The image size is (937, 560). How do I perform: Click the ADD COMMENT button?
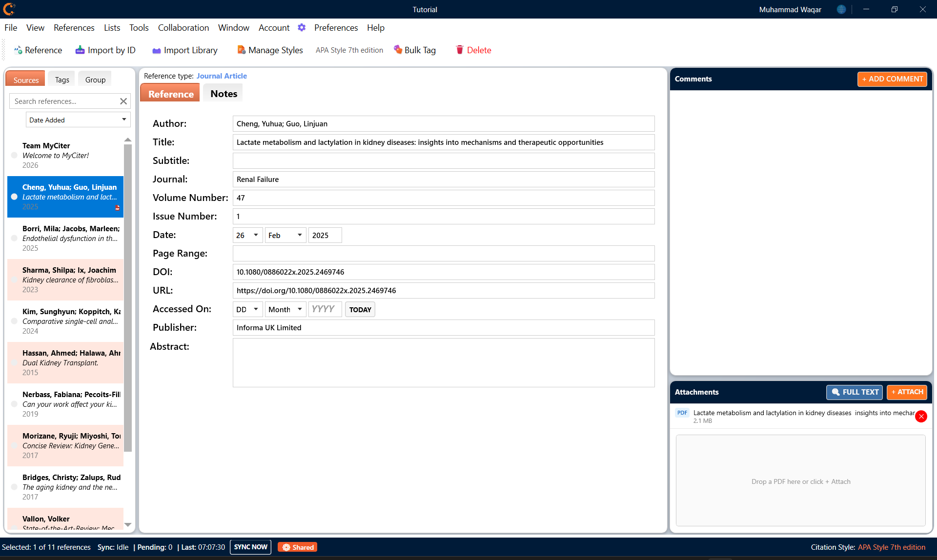(892, 79)
